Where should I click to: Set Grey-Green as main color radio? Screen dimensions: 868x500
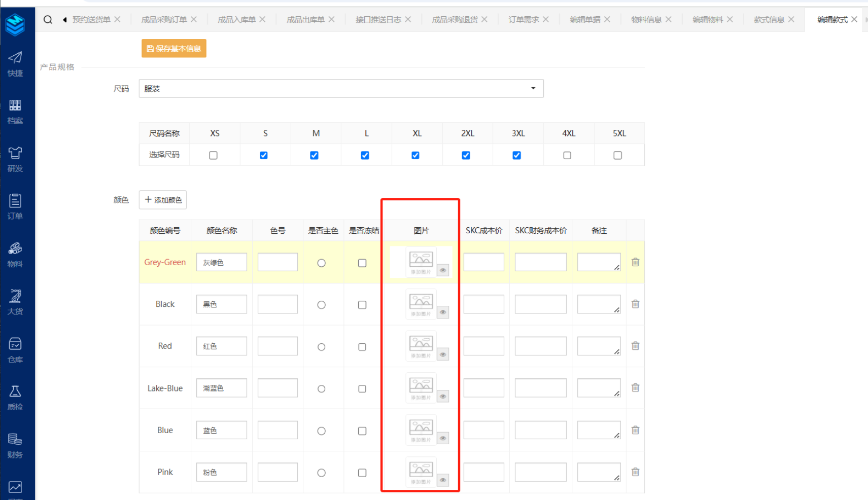321,263
